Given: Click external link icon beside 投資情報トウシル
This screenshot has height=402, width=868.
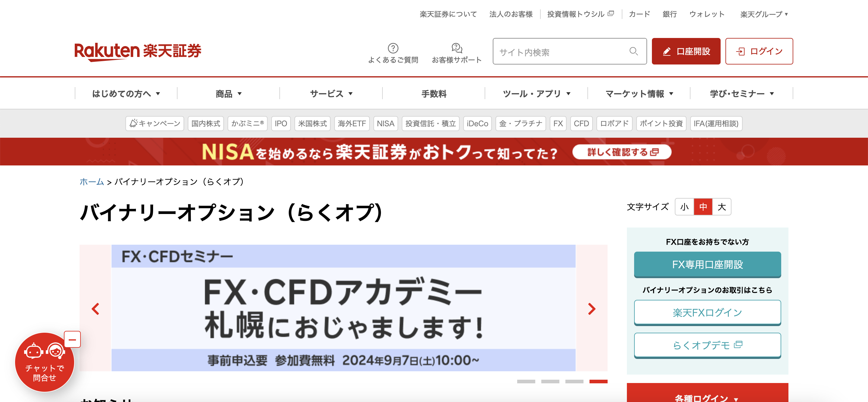Looking at the screenshot, I should (611, 14).
